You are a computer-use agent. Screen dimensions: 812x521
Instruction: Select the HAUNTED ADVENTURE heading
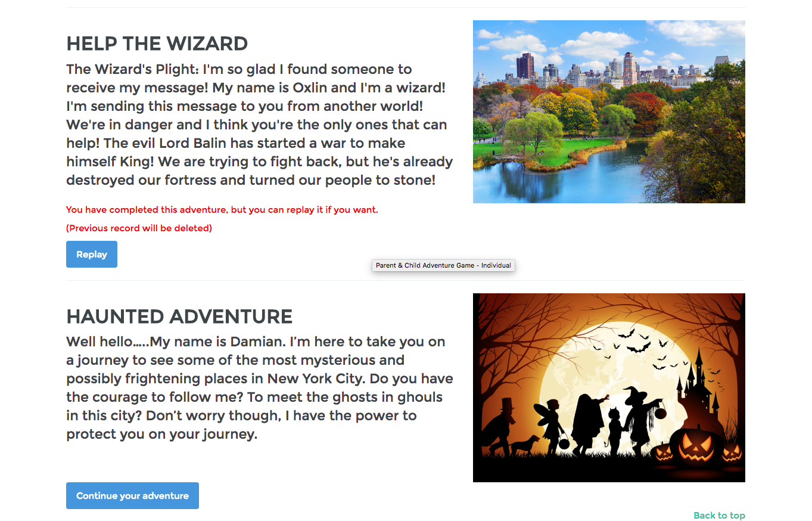(x=179, y=317)
